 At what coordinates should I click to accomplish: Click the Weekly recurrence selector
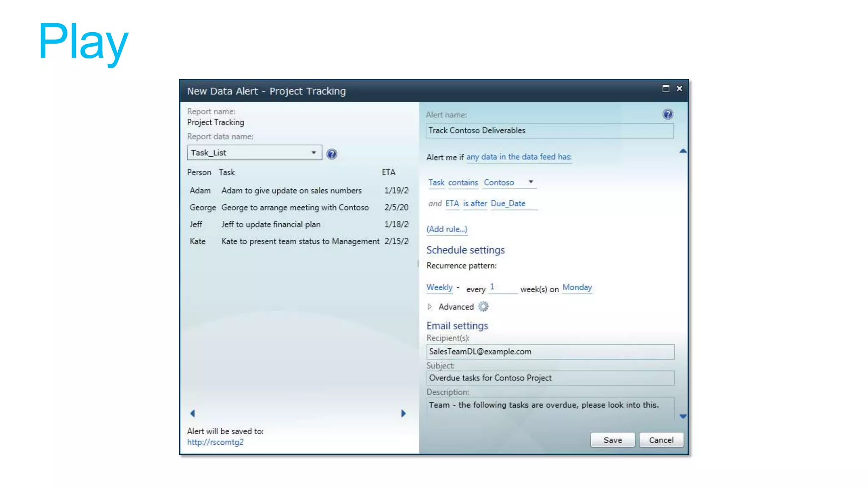[x=439, y=288]
